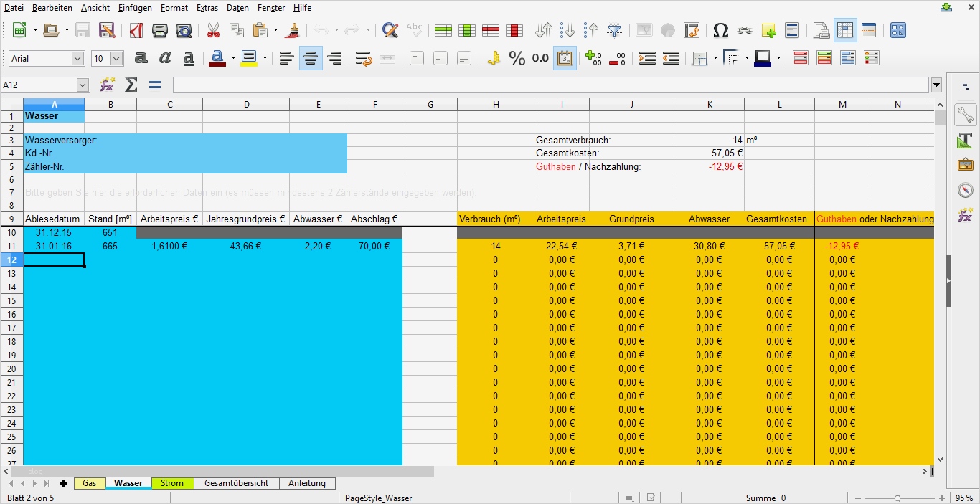The width and height of the screenshot is (980, 504).
Task: Zoom out with the minus button
Action: coord(857,498)
